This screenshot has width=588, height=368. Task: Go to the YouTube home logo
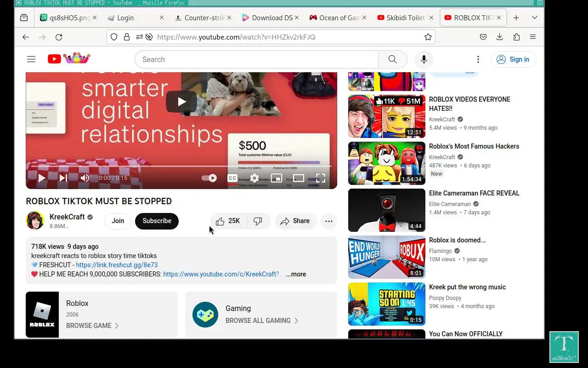click(69, 58)
